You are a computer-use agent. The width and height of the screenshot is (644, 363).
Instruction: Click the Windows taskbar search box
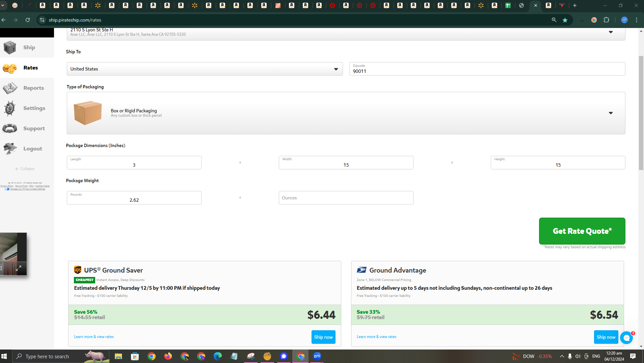point(61,356)
